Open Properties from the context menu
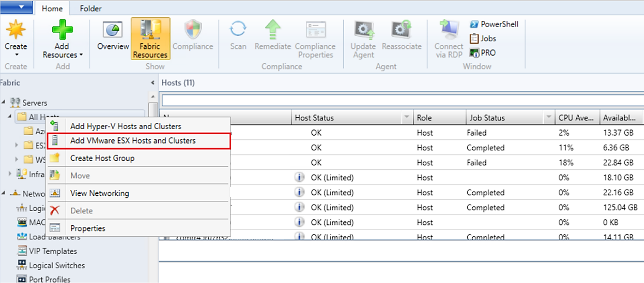 coord(88,228)
